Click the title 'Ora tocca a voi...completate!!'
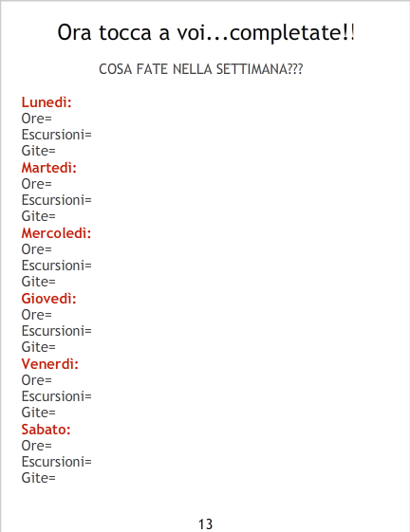 click(206, 33)
